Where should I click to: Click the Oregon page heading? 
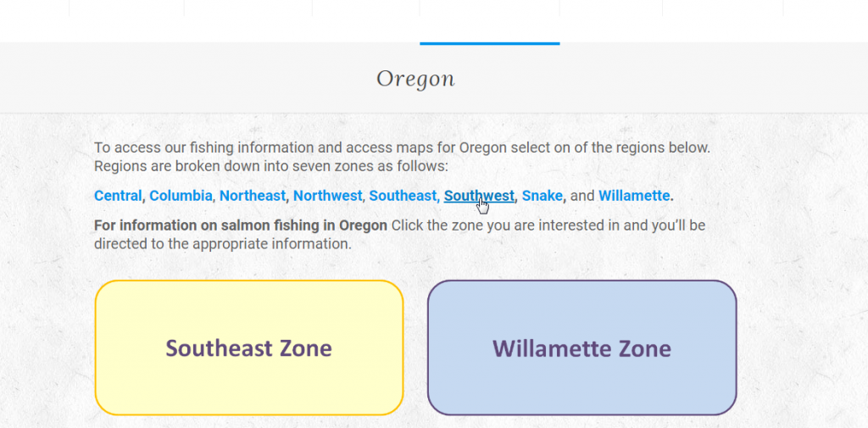pyautogui.click(x=415, y=79)
